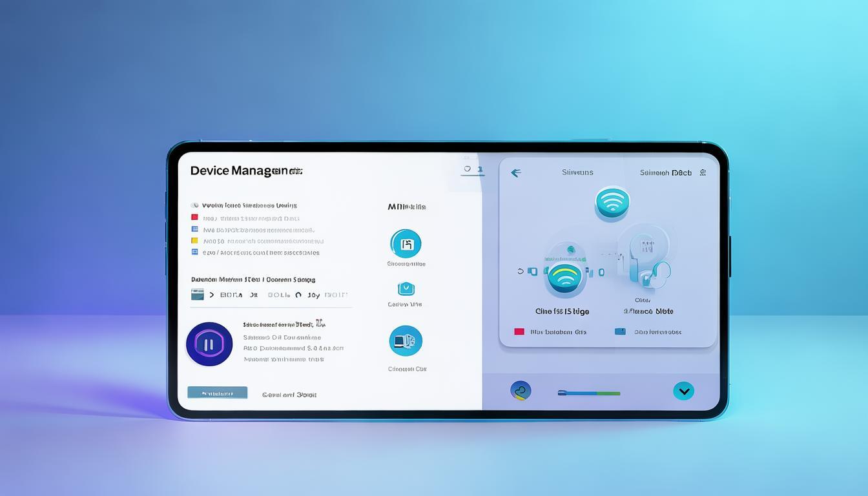Toggle the first blue square item below red one
868x496 pixels.
tap(194, 229)
